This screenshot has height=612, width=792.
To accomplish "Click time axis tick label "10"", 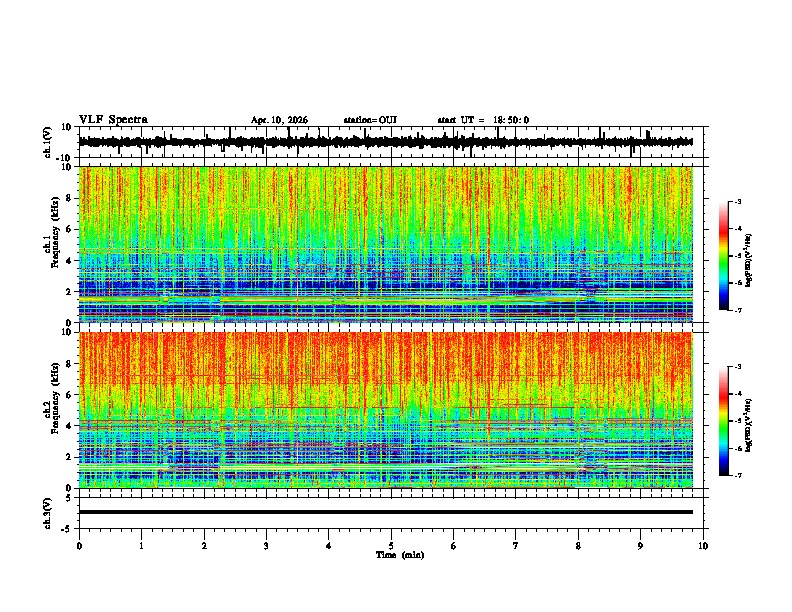I will coord(703,546).
